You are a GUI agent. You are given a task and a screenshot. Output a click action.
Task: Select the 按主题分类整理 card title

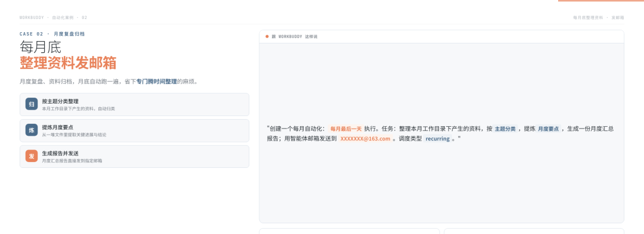tap(60, 101)
